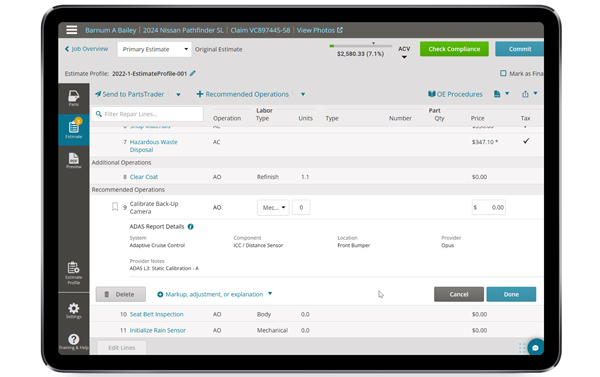Image resolution: width=600 pixels, height=377 pixels.
Task: Click the Price column header
Action: (x=478, y=118)
